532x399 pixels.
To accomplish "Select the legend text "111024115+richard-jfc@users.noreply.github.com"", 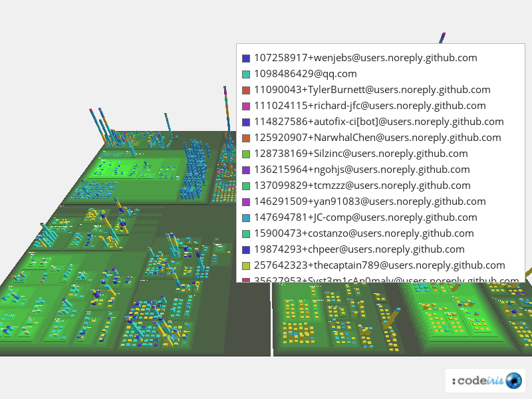I will click(x=370, y=106).
